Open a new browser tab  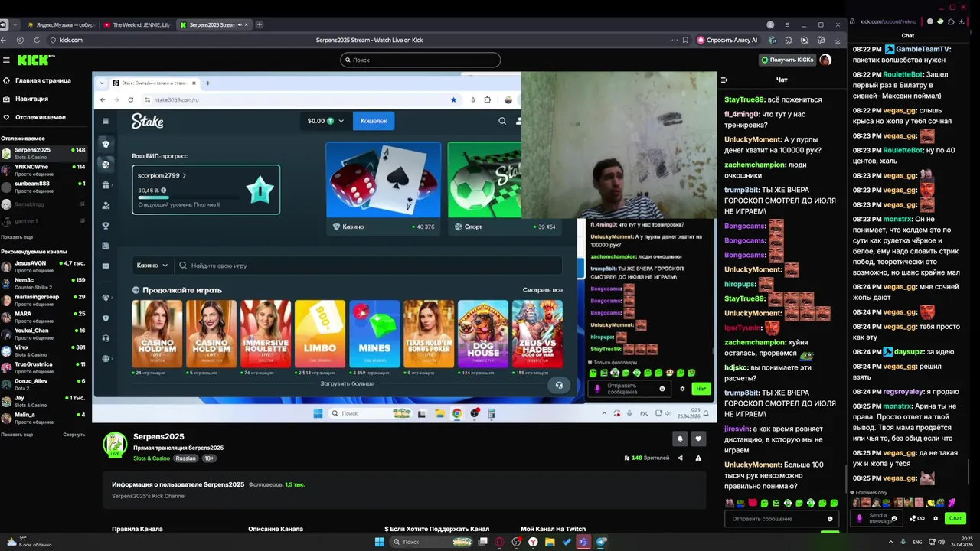point(260,24)
